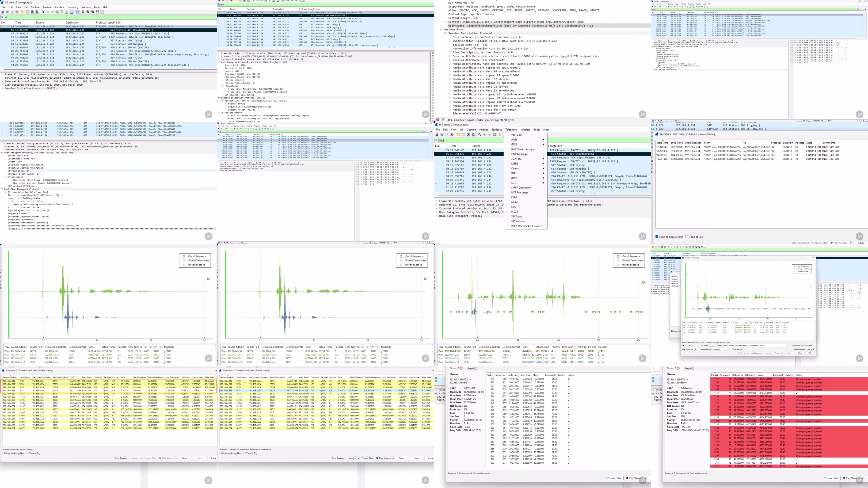This screenshot has width=868, height=488.
Task: Select 'SIP Flows' from the Telephony menu
Action: coord(516,217)
